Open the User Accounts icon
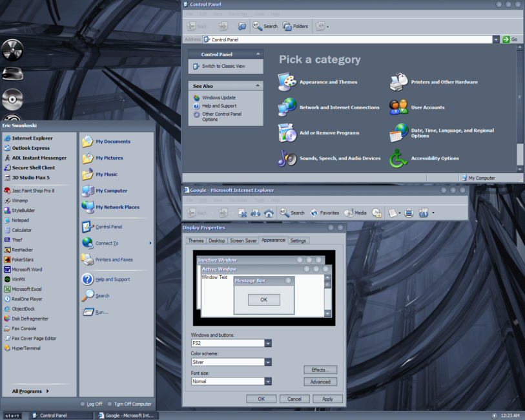525x420 pixels. click(x=398, y=107)
